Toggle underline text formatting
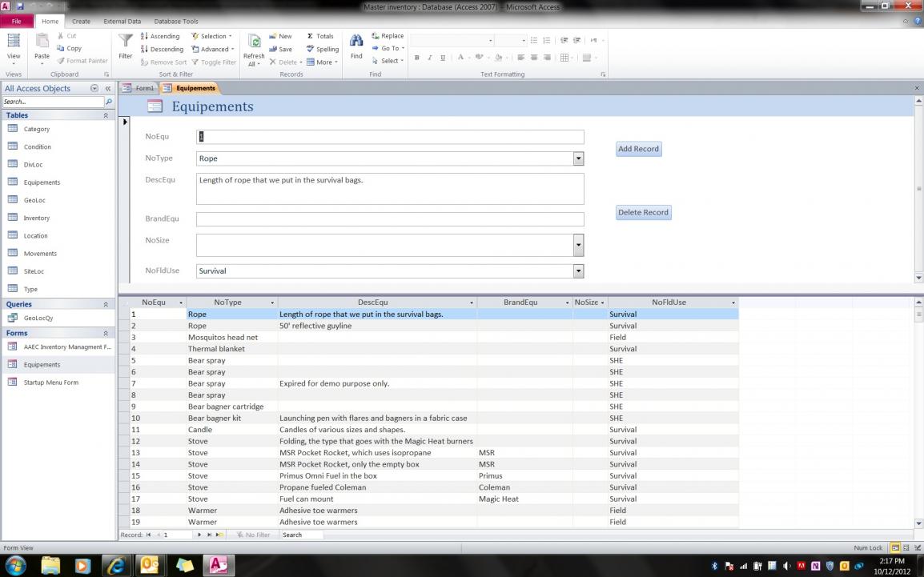This screenshot has width=924, height=577. coord(443,58)
